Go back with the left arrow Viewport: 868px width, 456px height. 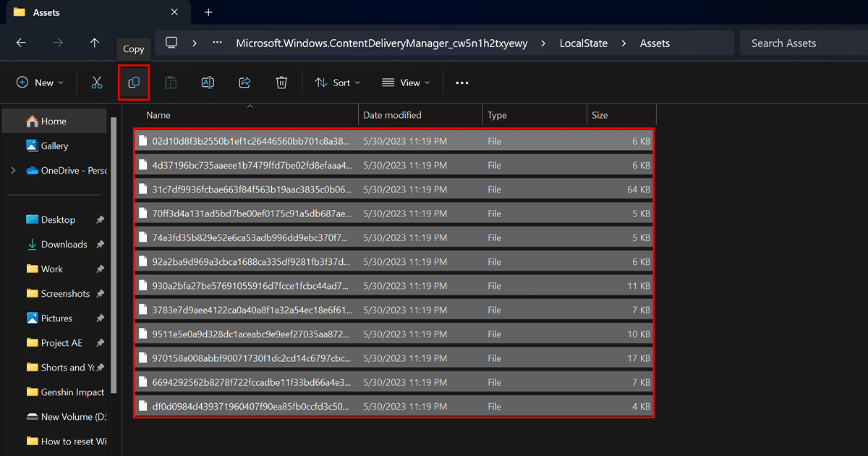21,43
